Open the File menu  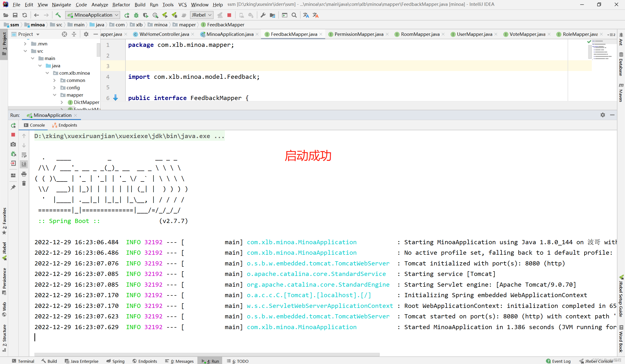(16, 4)
